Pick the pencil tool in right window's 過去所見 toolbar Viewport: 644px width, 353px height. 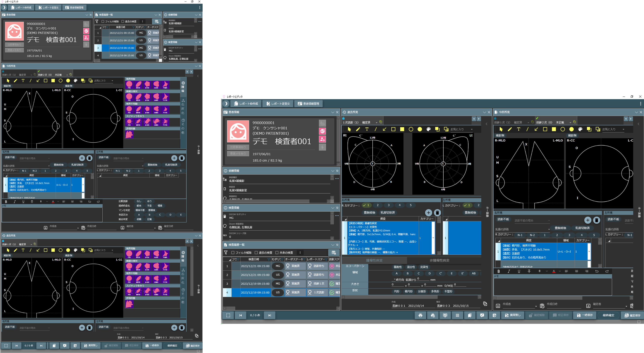click(x=358, y=129)
